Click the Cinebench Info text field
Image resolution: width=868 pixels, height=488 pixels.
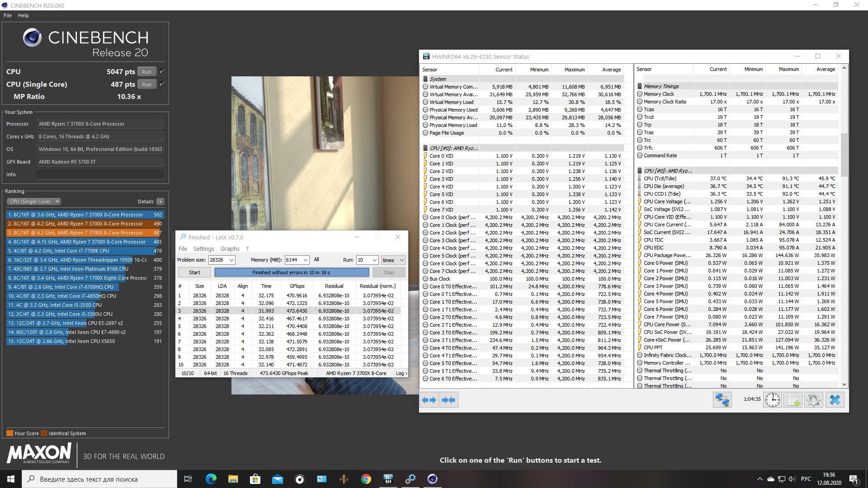[100, 174]
